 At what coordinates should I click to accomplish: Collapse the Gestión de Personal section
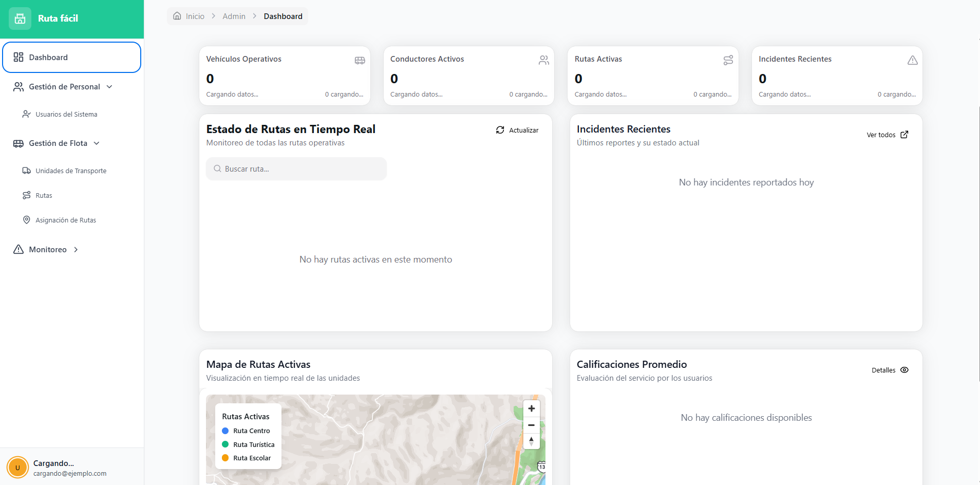click(x=110, y=87)
